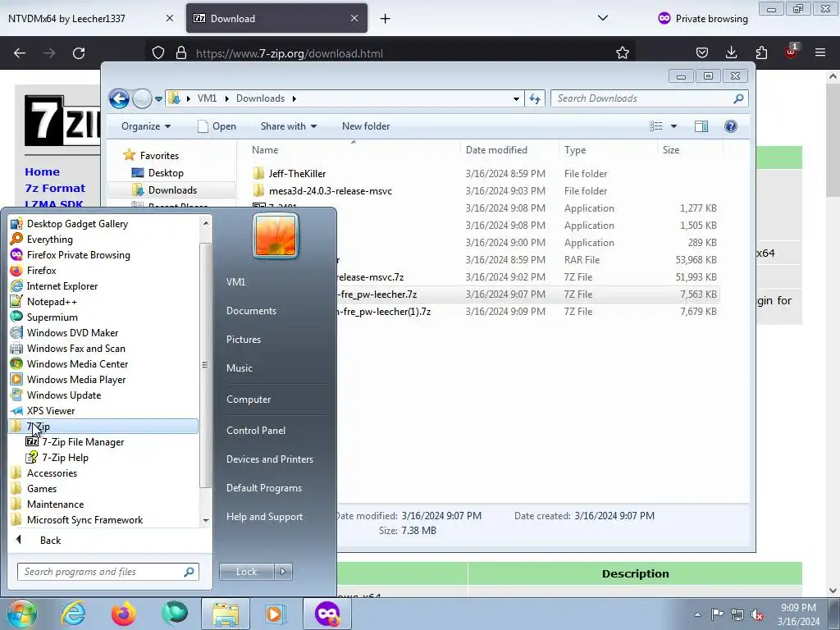
Task: Click New folder in Explorer toolbar
Action: click(x=366, y=126)
